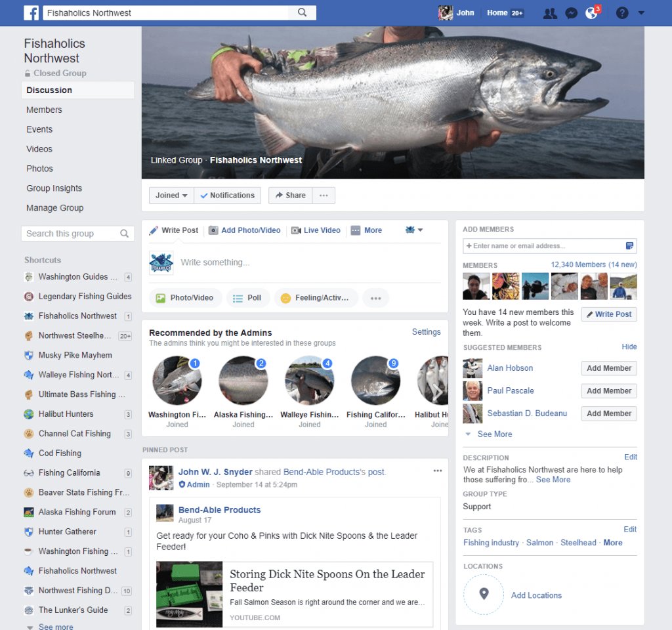Open the Salmon tag link
Image resolution: width=672 pixels, height=630 pixels.
click(x=539, y=543)
